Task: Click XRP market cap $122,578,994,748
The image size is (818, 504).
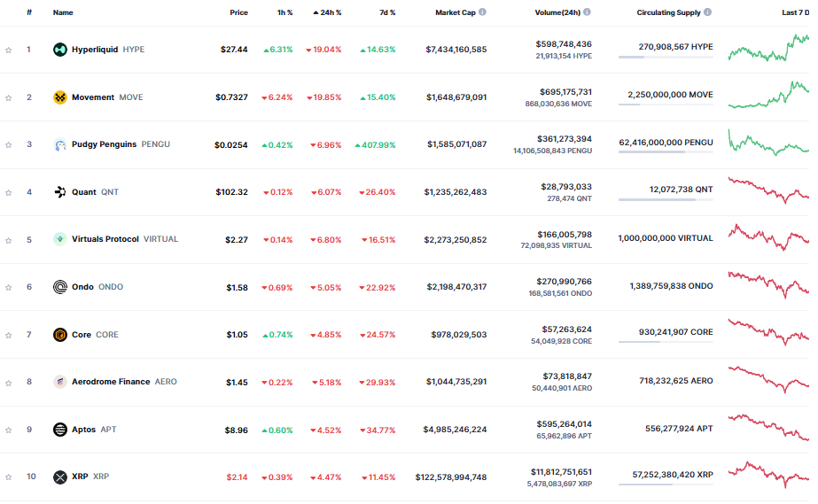Action: click(451, 477)
